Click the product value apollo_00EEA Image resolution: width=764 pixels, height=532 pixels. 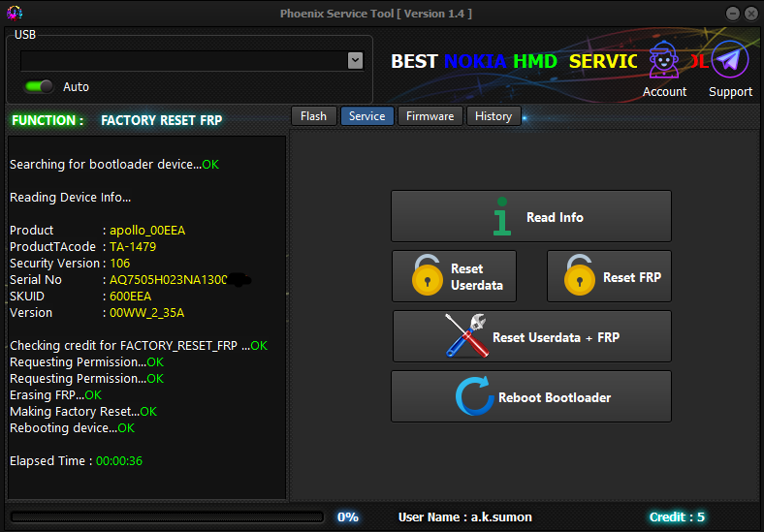pyautogui.click(x=147, y=230)
